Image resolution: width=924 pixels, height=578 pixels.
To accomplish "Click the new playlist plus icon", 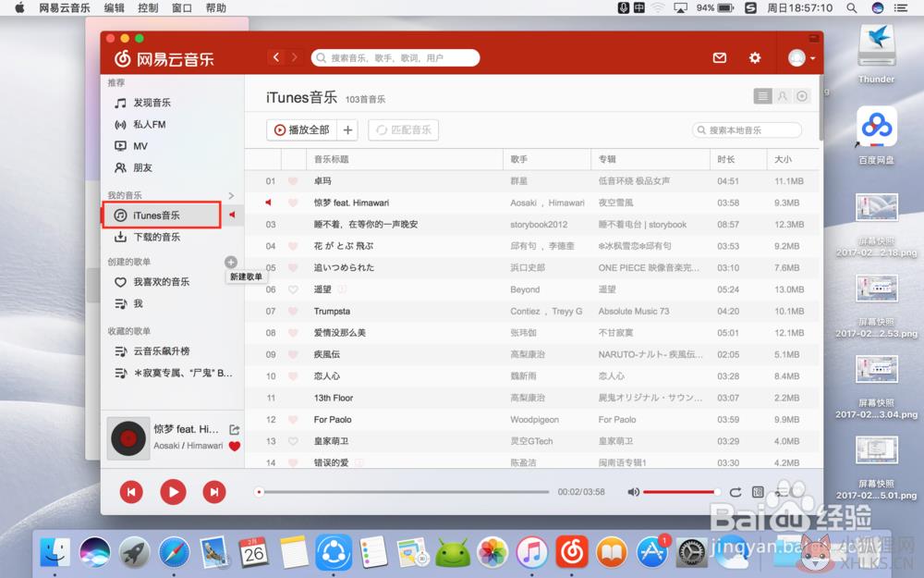I will click(x=231, y=262).
